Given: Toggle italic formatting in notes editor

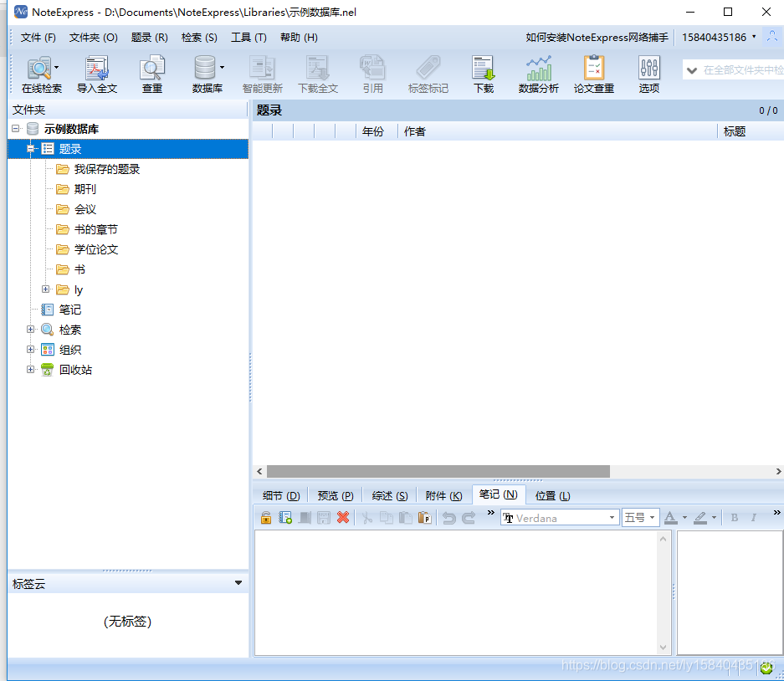Looking at the screenshot, I should pos(753,518).
